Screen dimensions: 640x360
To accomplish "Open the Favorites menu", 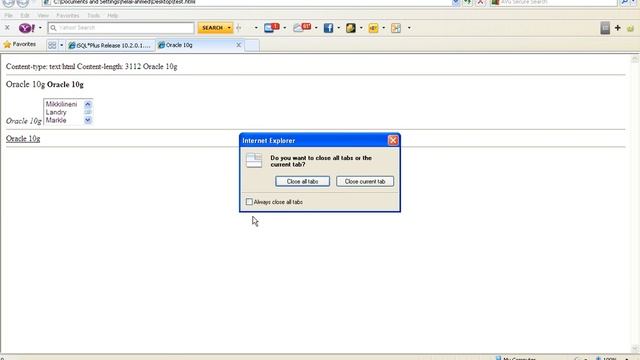I will 68,16.
